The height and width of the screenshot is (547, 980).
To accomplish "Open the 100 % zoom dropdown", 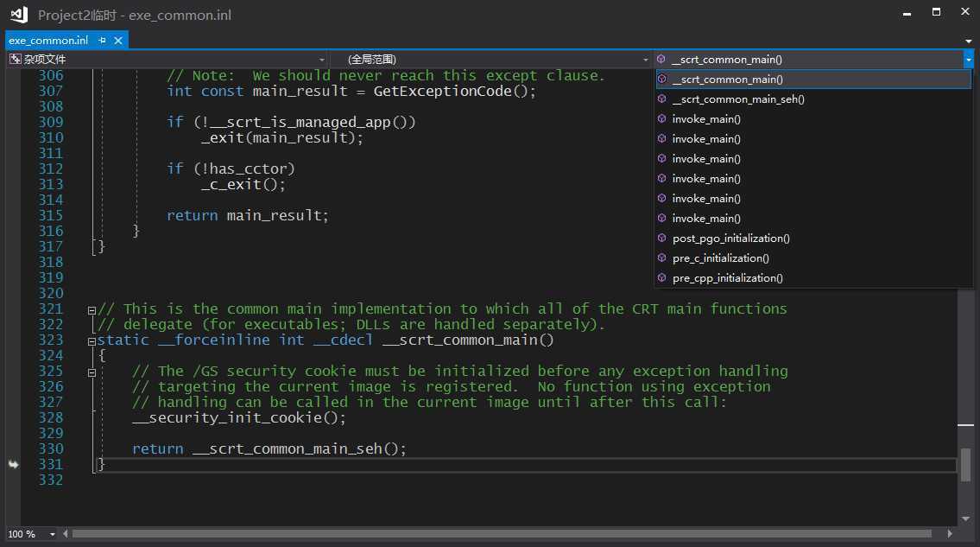I will tap(53, 534).
